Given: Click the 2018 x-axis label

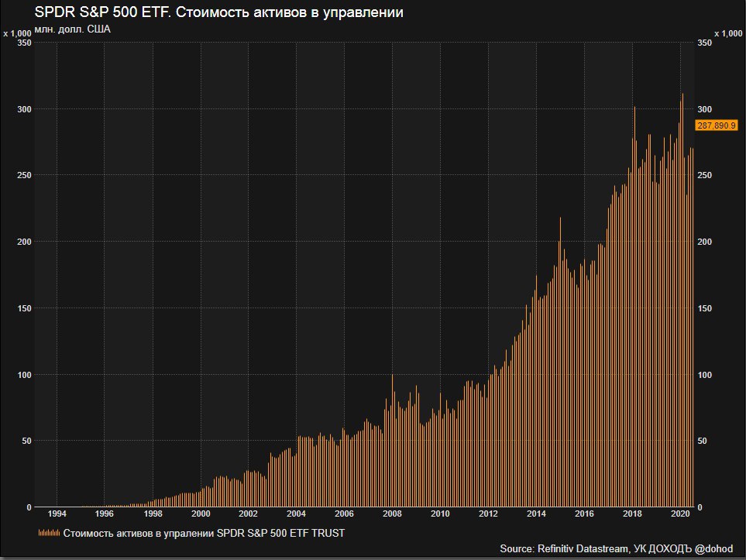Looking at the screenshot, I should 632,514.
